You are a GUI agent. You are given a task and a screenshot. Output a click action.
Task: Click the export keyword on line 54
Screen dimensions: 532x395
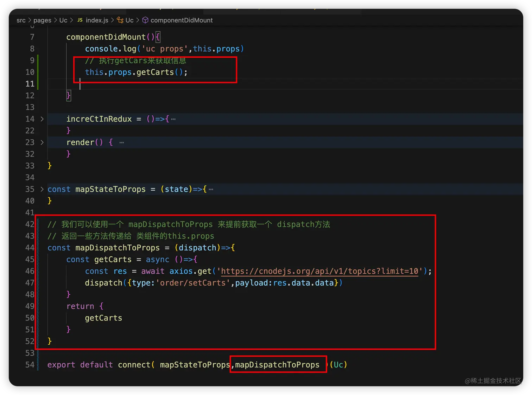coord(61,365)
